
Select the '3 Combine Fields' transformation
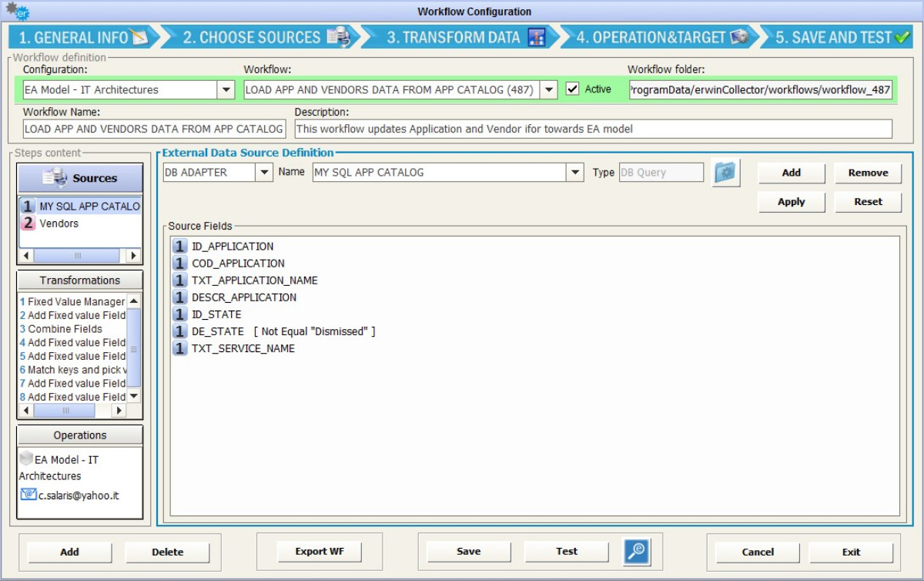tap(72, 329)
